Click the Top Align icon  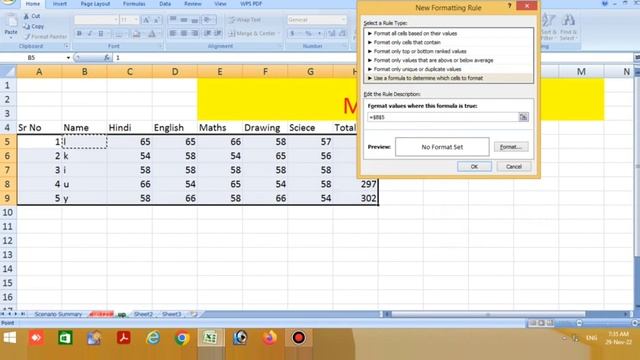pos(173,20)
